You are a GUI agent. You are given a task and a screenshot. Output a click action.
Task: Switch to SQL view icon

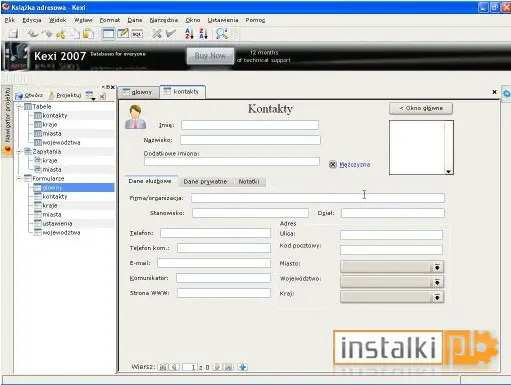[137, 34]
